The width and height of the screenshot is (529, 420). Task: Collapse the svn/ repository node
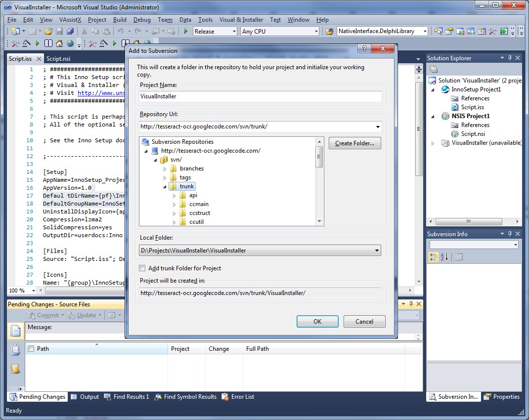(156, 160)
